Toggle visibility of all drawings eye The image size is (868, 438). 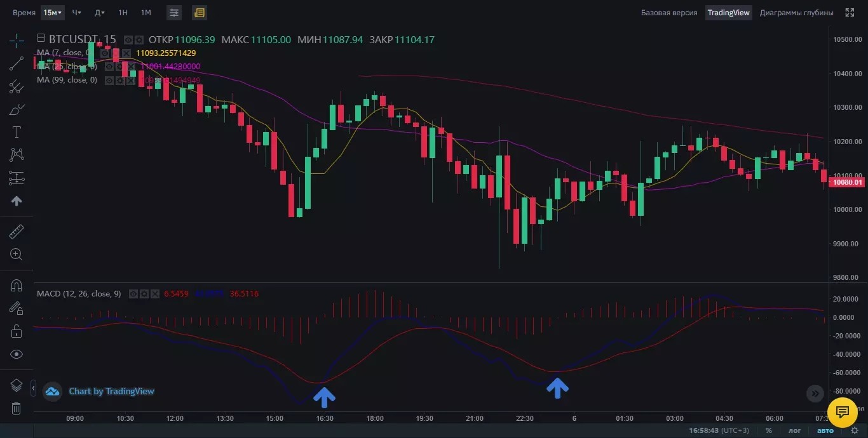click(17, 354)
